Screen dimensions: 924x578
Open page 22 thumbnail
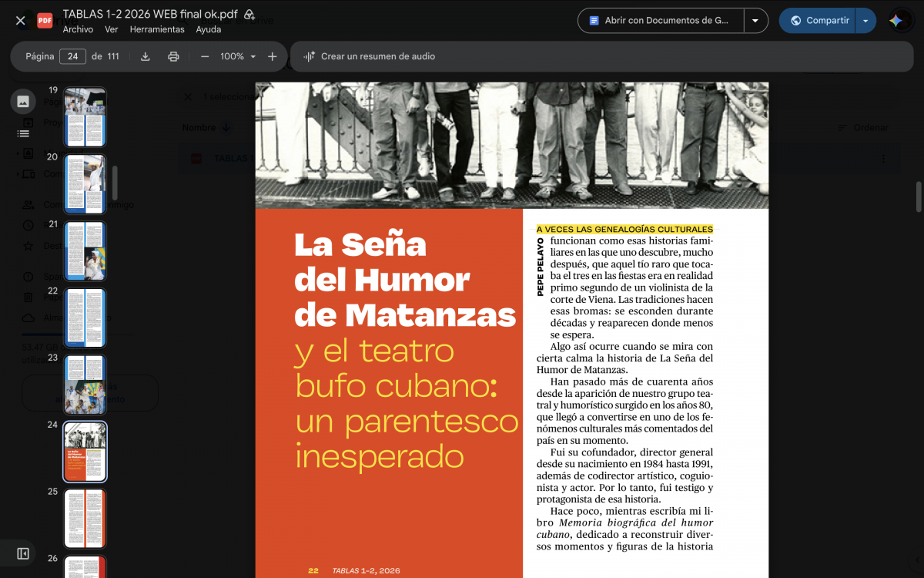[x=85, y=318]
